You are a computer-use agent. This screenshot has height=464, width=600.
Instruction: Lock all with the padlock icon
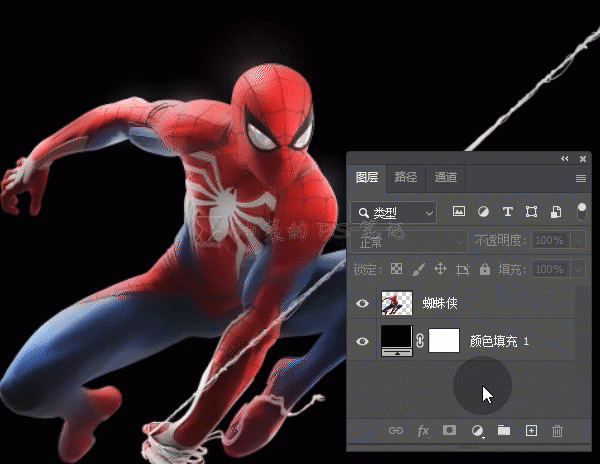pyautogui.click(x=485, y=269)
